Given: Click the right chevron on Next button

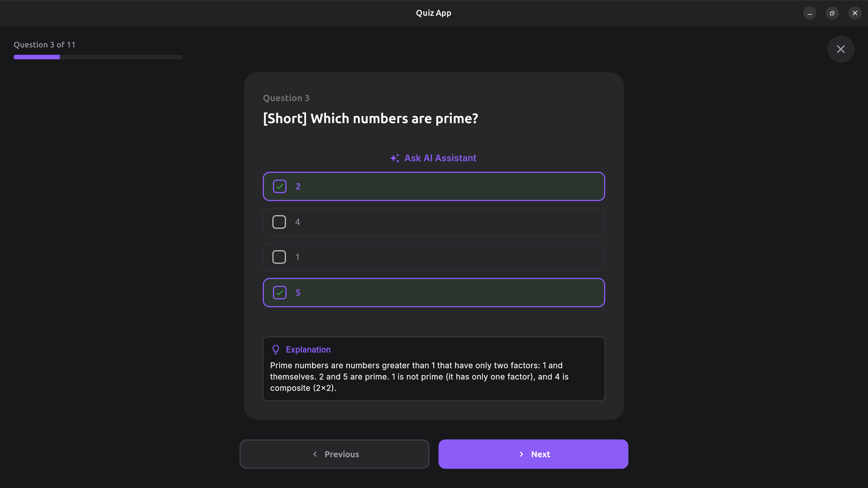Looking at the screenshot, I should [521, 454].
